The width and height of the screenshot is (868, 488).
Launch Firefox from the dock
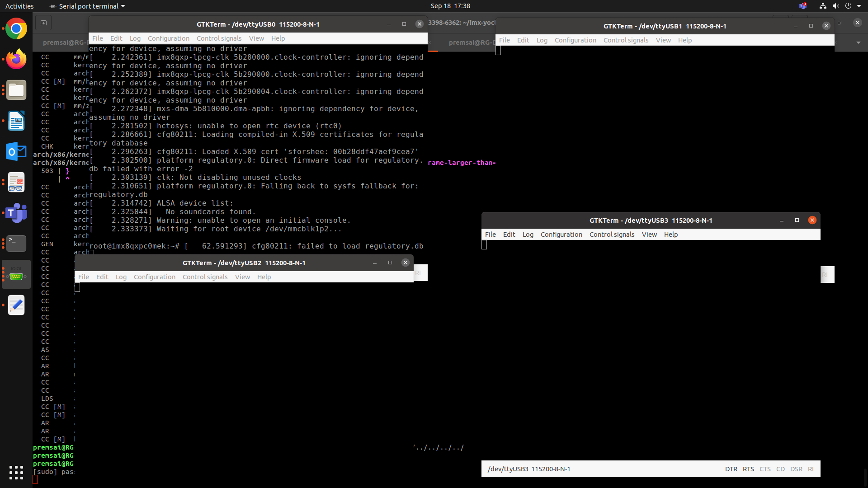point(16,60)
